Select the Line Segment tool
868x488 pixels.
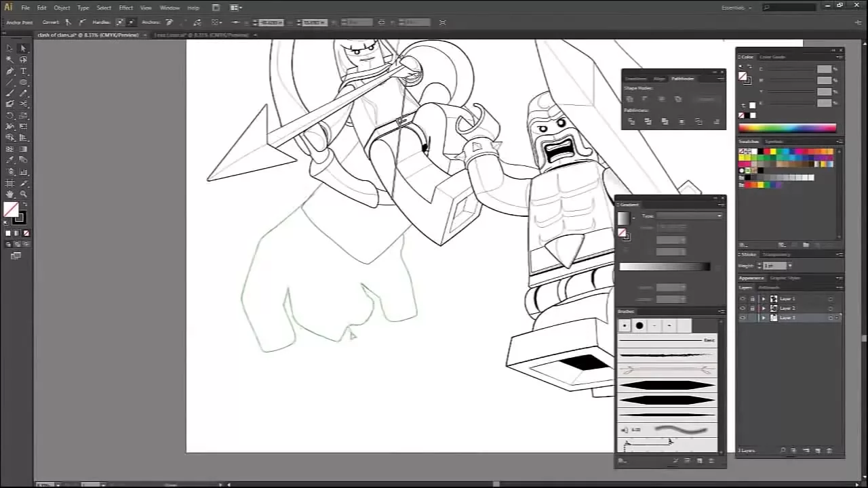click(9, 81)
